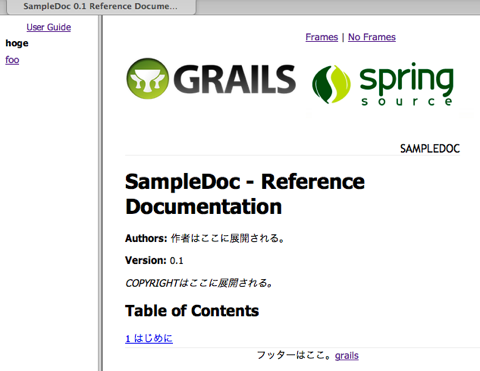480x371 pixels.
Task: Click the Version: 0.1 text
Action: click(x=154, y=260)
